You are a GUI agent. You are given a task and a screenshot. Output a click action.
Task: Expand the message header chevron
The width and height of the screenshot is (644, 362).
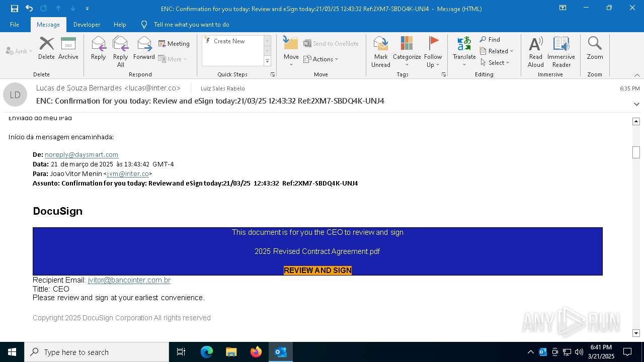pos(636,104)
